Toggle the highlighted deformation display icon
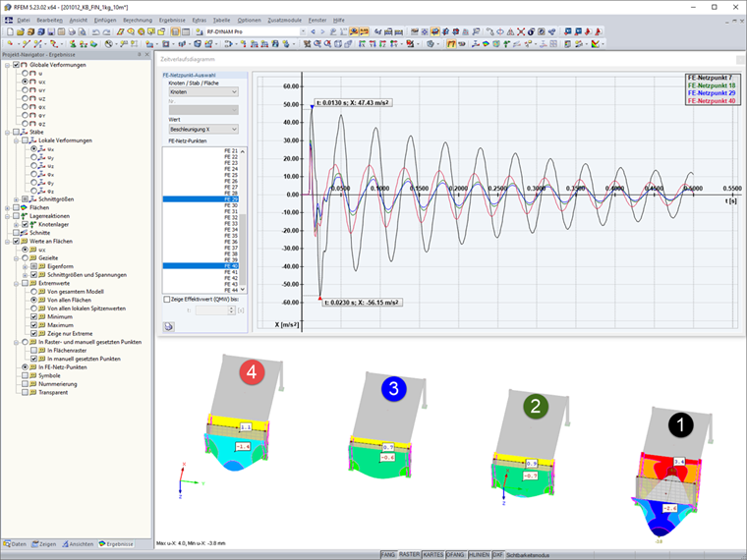 [451, 44]
